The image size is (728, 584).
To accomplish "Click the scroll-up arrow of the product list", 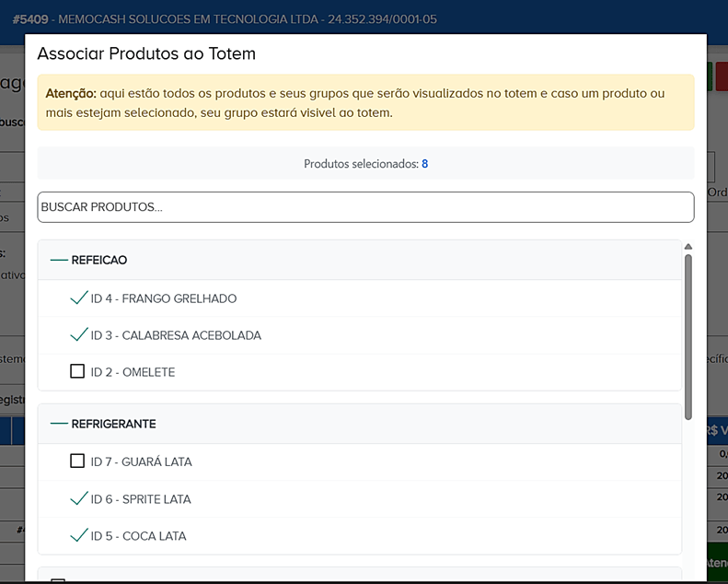I will point(688,247).
